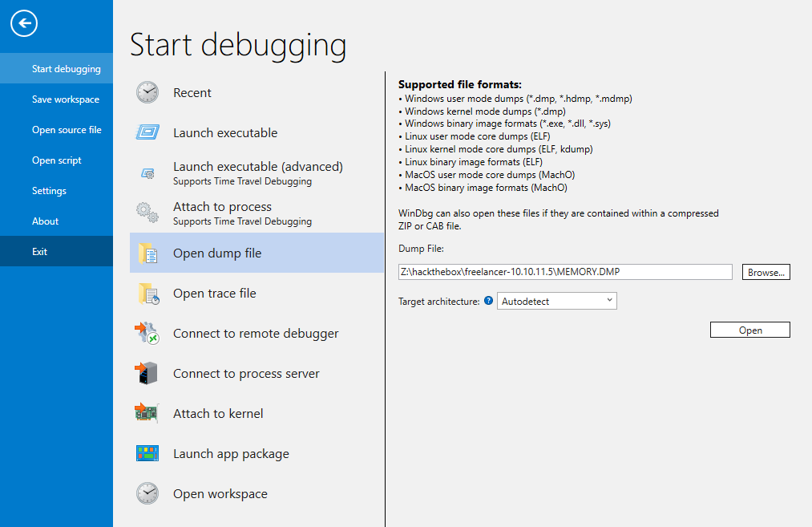Click the Launch executable window icon
812x527 pixels.
point(147,133)
